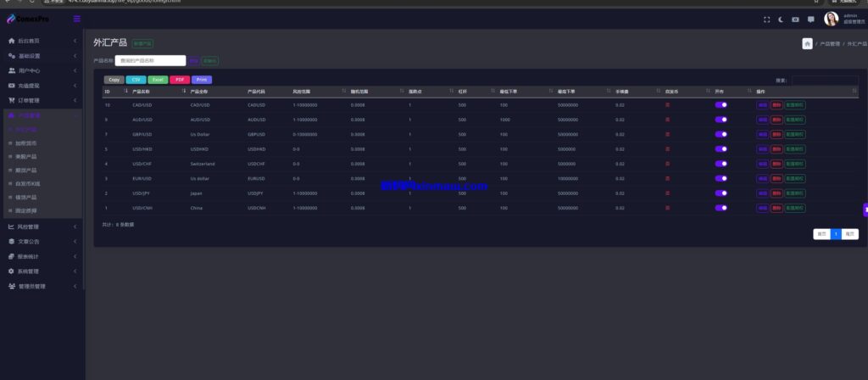Switch theme with the moon icon

coord(781,19)
